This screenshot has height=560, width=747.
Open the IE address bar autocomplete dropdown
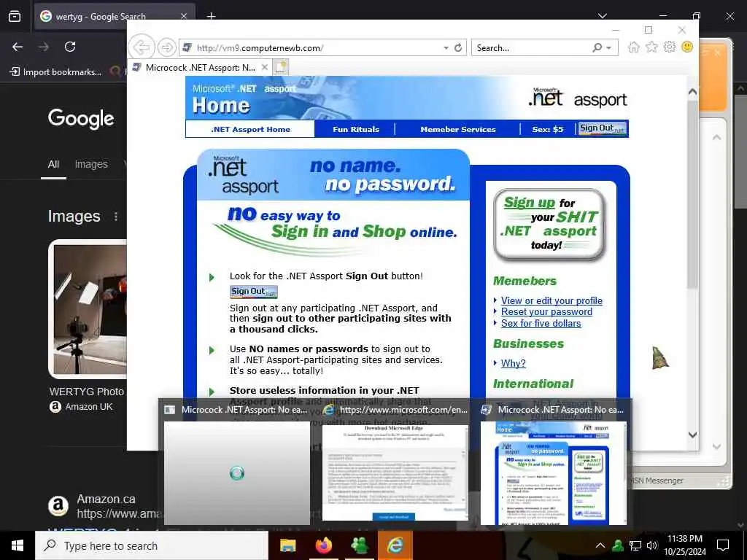click(x=446, y=47)
